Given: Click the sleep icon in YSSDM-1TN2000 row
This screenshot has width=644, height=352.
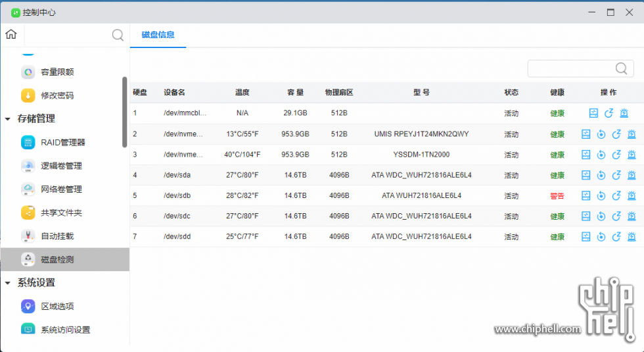Looking at the screenshot, I should (x=616, y=155).
